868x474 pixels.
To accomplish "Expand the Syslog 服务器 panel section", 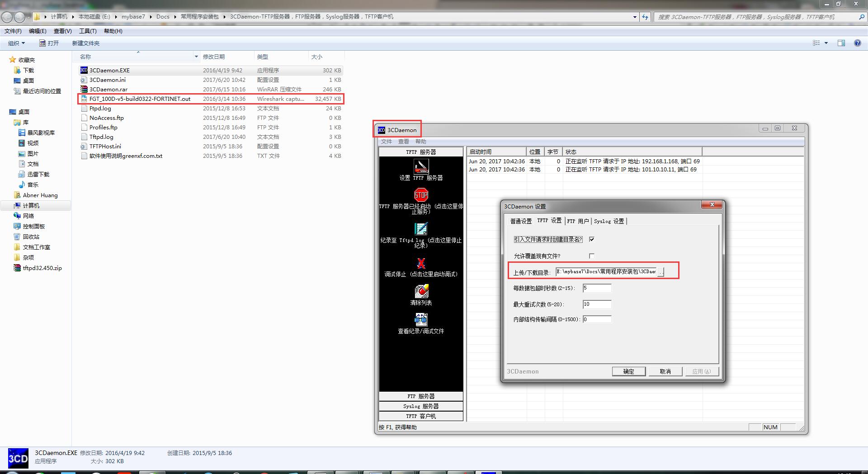I will [421, 406].
